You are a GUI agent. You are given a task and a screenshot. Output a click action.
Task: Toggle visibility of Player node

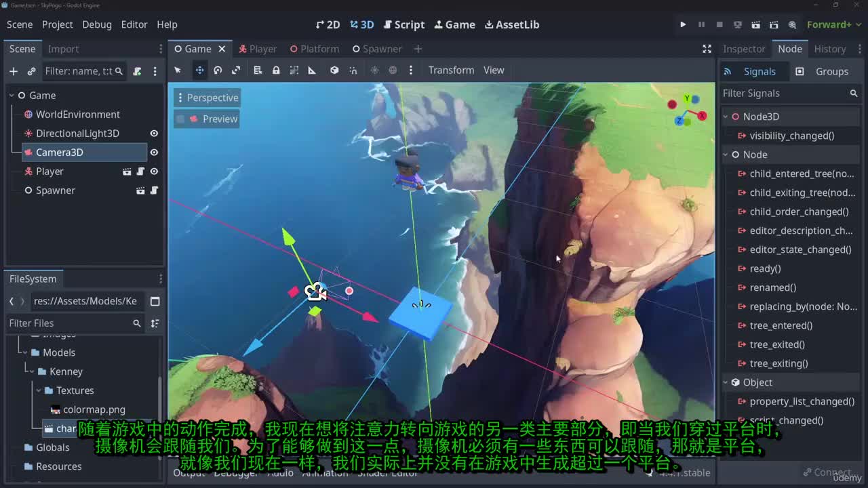154,171
